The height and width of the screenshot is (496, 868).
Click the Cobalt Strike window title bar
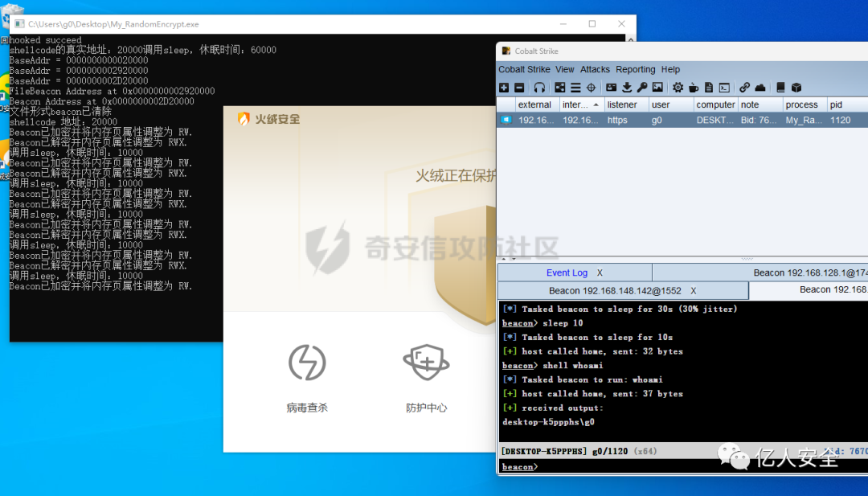[x=682, y=51]
